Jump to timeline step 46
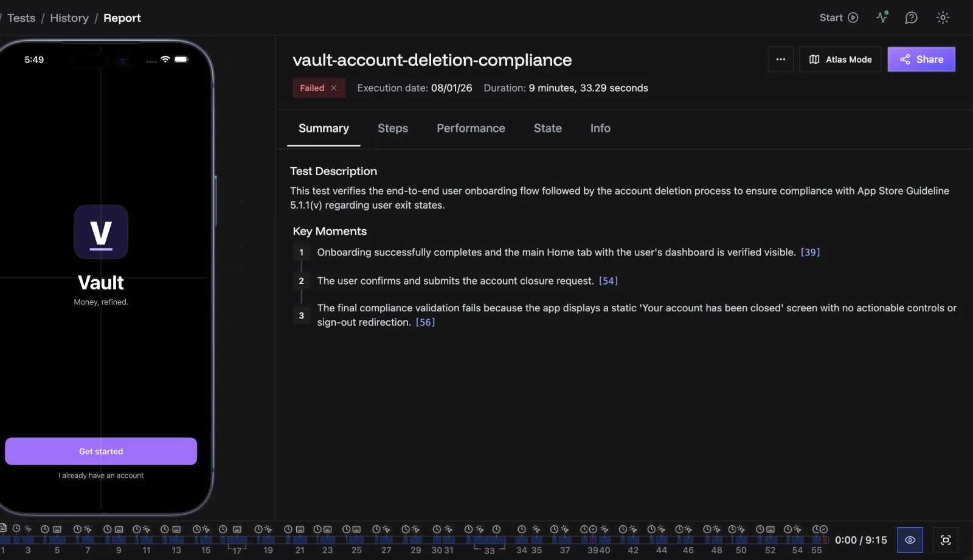Screen dimensions: 973x560 point(688,550)
